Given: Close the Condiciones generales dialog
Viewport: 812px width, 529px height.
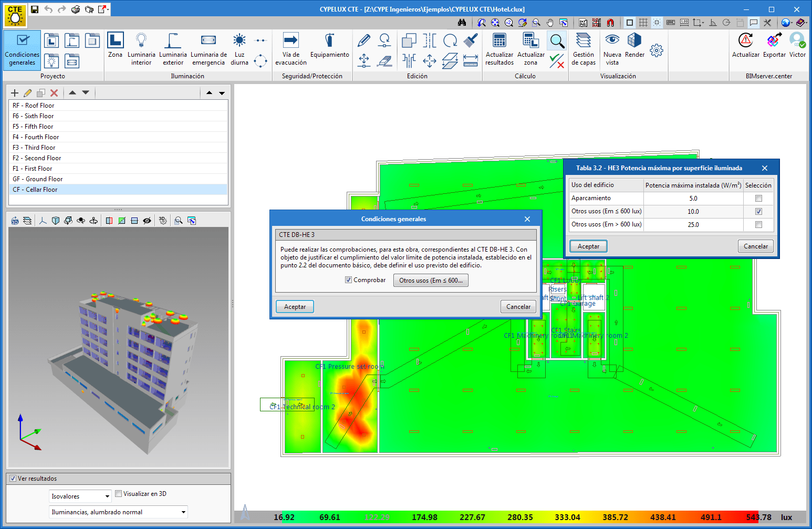Looking at the screenshot, I should pyautogui.click(x=527, y=219).
